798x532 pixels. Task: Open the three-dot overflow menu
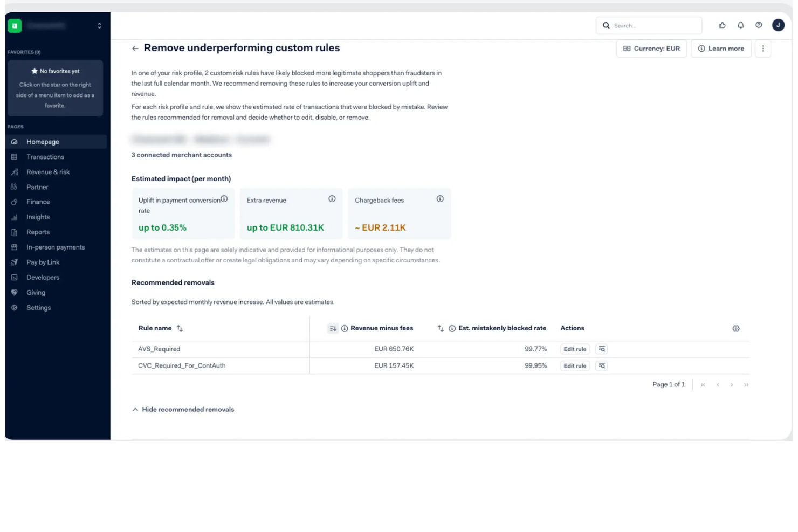763,48
